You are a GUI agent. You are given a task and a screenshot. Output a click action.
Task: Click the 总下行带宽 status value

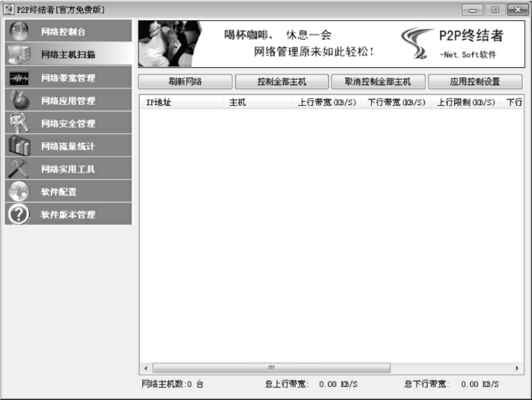(x=480, y=384)
